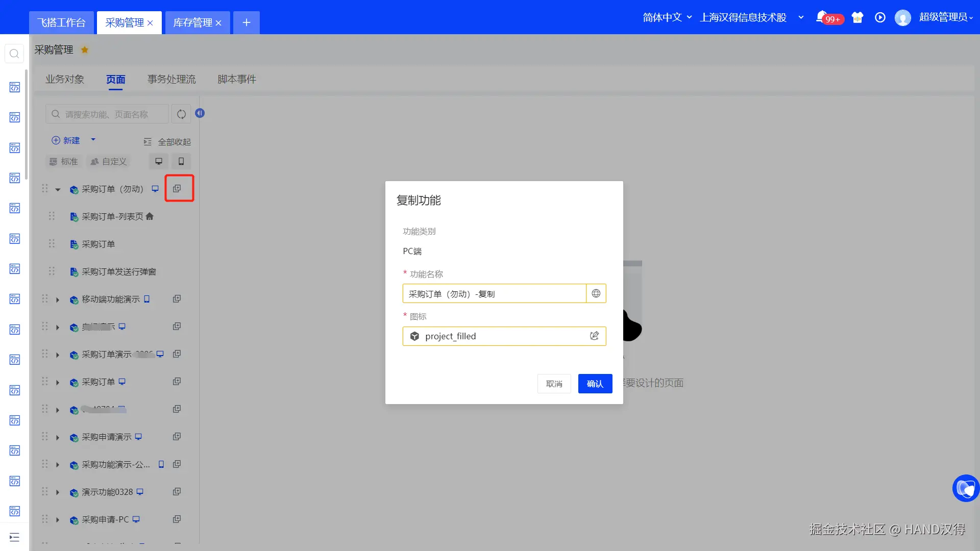The image size is (980, 551).
Task: Click the copy icon for 移动端功能演示
Action: click(x=177, y=299)
